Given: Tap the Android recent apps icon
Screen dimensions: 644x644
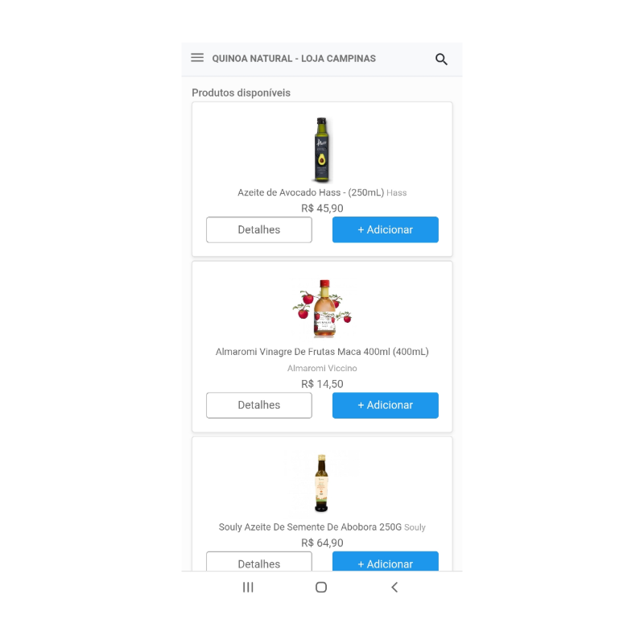Looking at the screenshot, I should click(248, 588).
